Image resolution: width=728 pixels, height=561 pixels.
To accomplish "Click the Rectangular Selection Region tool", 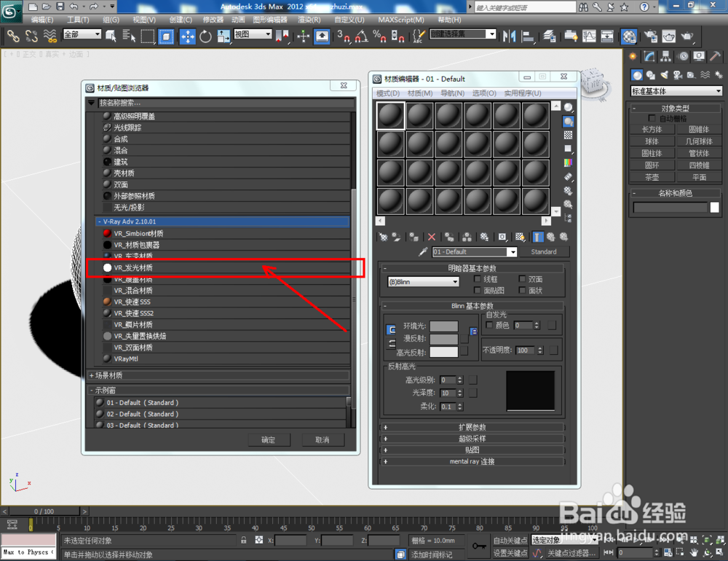I will pos(148,36).
